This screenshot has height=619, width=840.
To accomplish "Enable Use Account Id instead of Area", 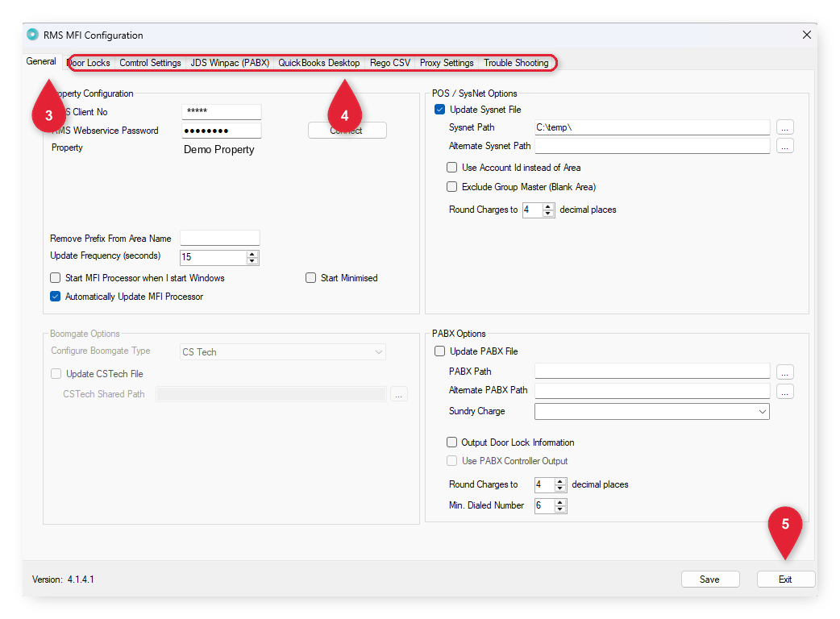I will tap(451, 168).
